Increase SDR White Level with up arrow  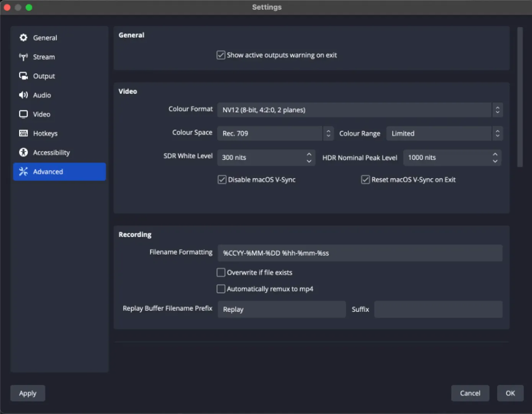309,154
